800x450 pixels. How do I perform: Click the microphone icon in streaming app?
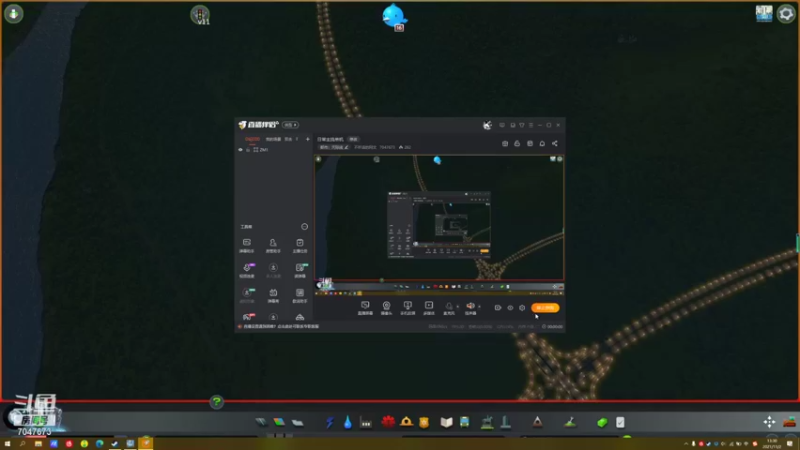[449, 306]
